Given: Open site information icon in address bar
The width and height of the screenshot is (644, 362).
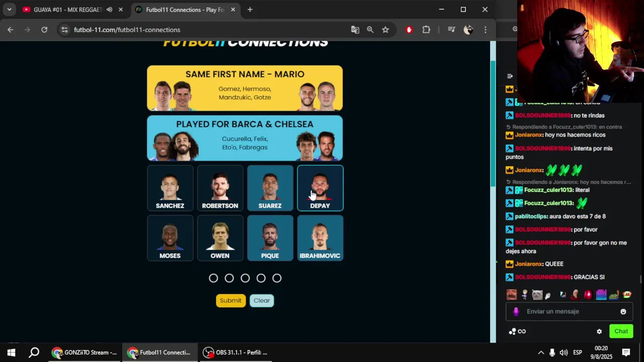Looking at the screenshot, I should pyautogui.click(x=64, y=30).
